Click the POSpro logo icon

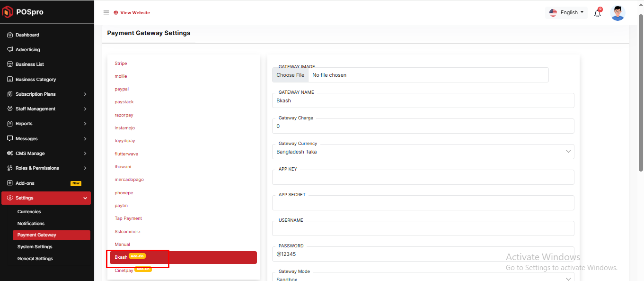pyautogui.click(x=8, y=12)
